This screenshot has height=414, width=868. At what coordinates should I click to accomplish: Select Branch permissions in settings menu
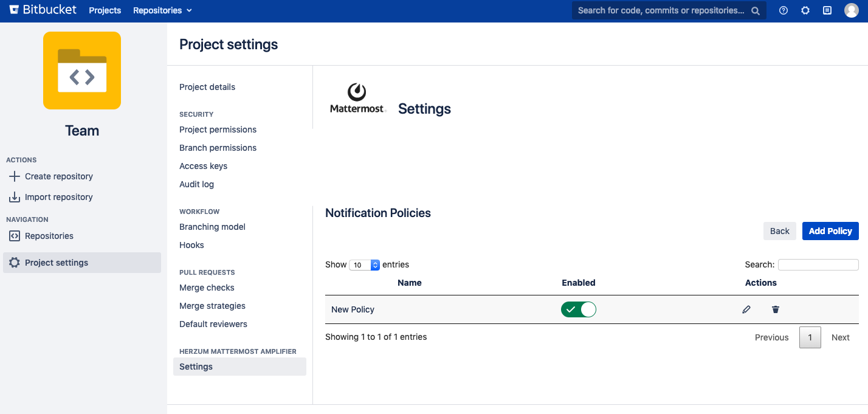point(218,148)
